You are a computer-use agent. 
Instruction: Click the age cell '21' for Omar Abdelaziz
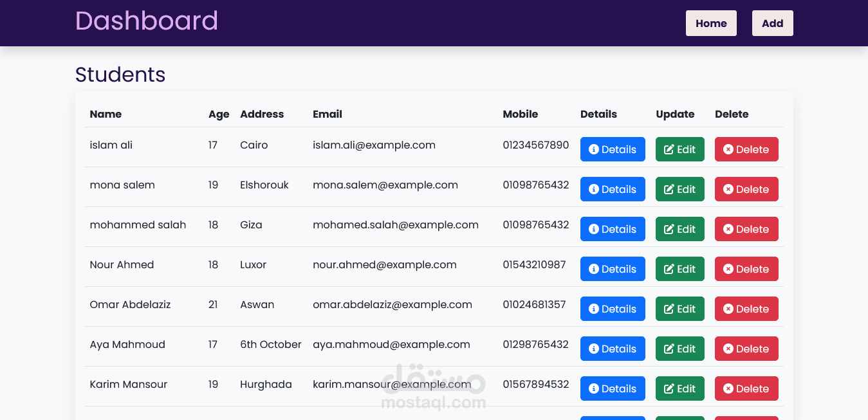pos(213,304)
